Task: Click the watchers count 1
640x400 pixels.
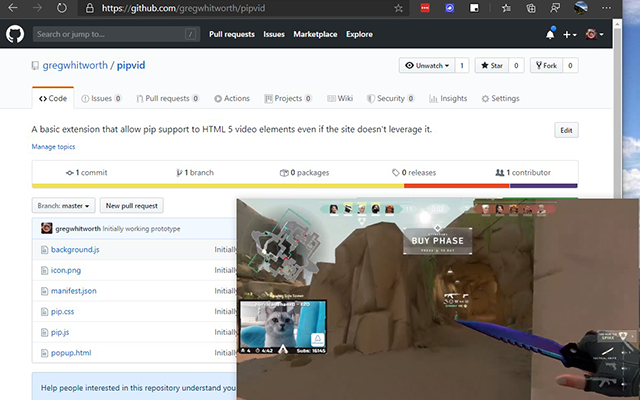Action: 462,65
